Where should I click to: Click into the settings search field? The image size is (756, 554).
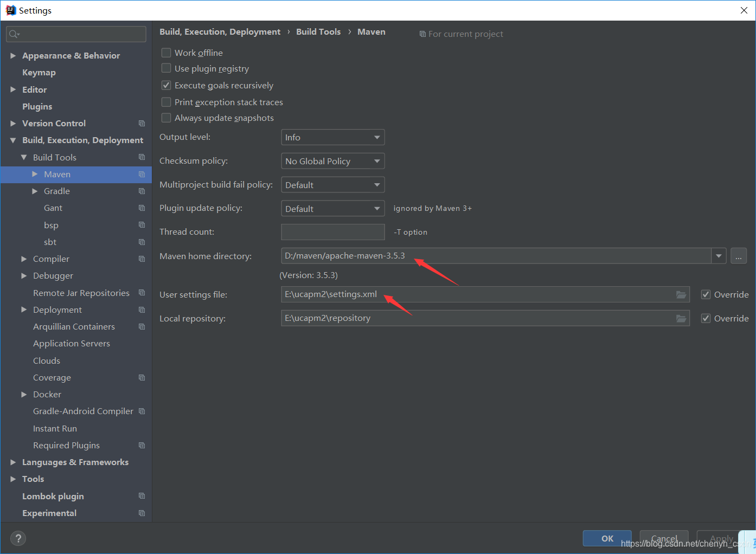(x=76, y=34)
